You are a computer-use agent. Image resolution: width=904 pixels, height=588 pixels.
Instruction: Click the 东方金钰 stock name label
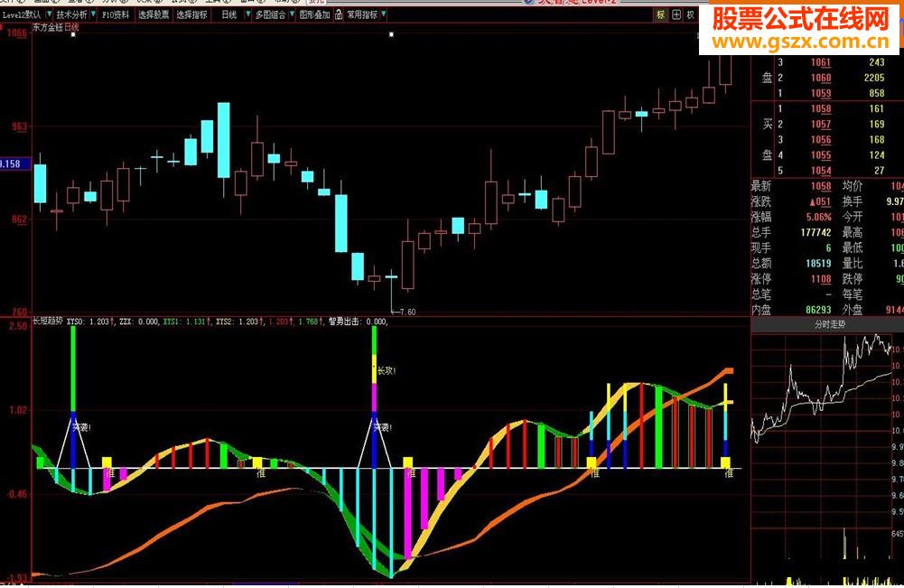coord(48,27)
